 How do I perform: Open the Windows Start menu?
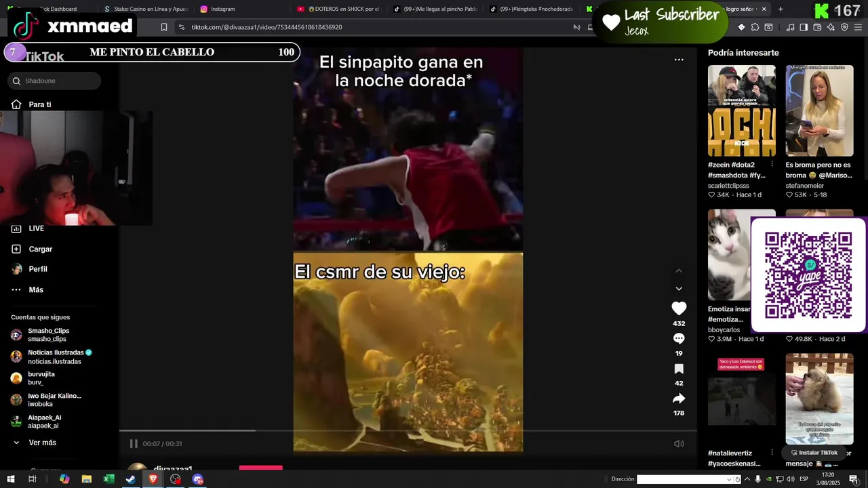click(12, 479)
